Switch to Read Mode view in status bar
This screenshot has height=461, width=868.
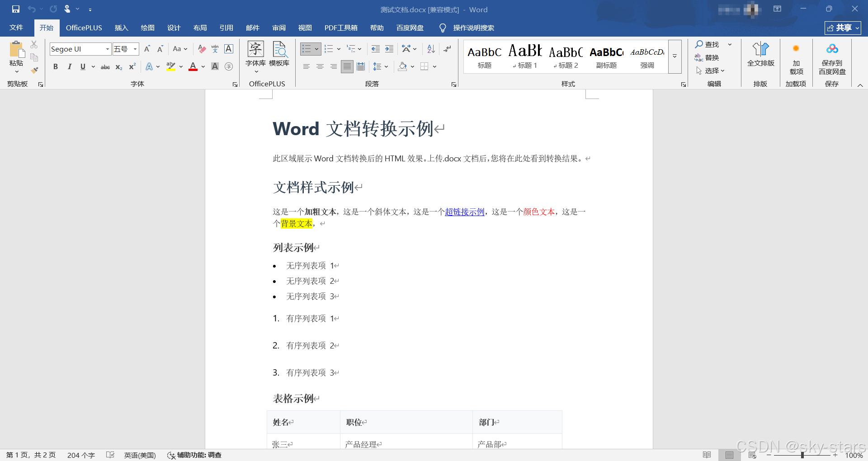pos(707,455)
